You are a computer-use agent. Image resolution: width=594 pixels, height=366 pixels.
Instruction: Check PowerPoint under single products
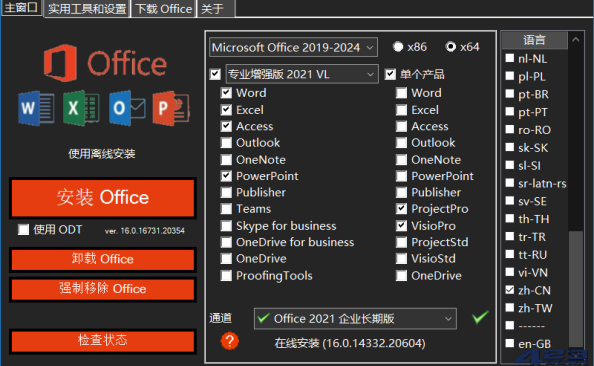[x=401, y=176]
